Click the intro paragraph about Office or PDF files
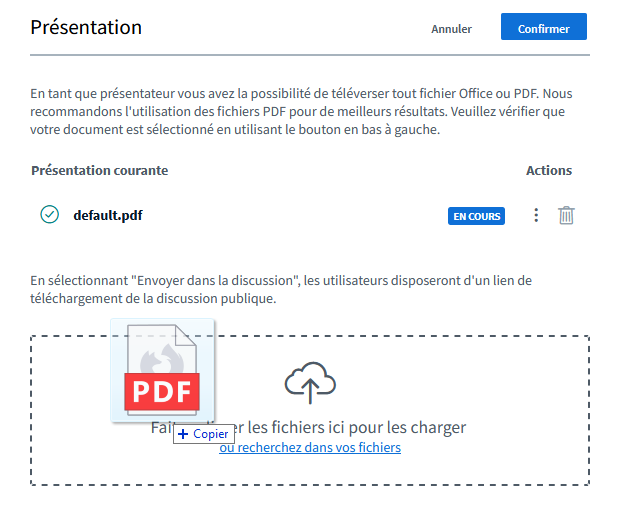Screen dimensions: 624x517 point(300,111)
